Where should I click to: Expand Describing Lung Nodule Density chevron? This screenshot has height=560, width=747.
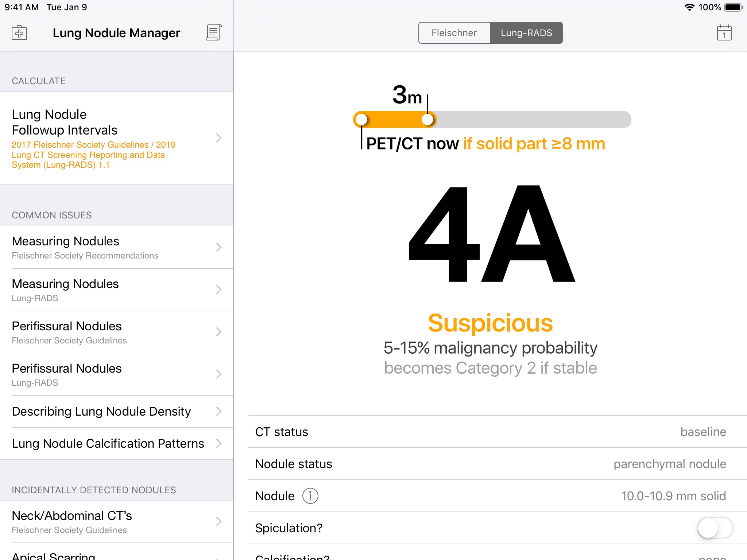coord(218,411)
